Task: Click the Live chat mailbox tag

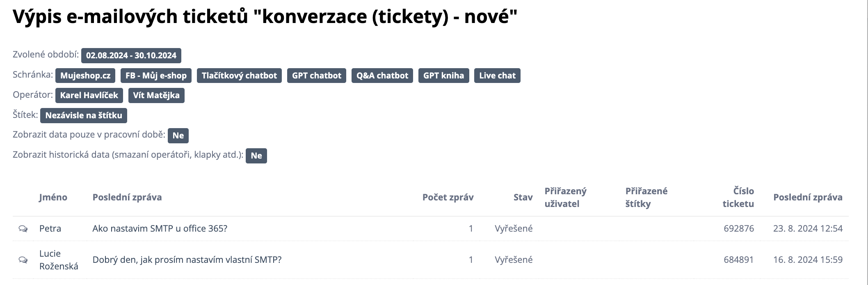Action: coord(497,76)
